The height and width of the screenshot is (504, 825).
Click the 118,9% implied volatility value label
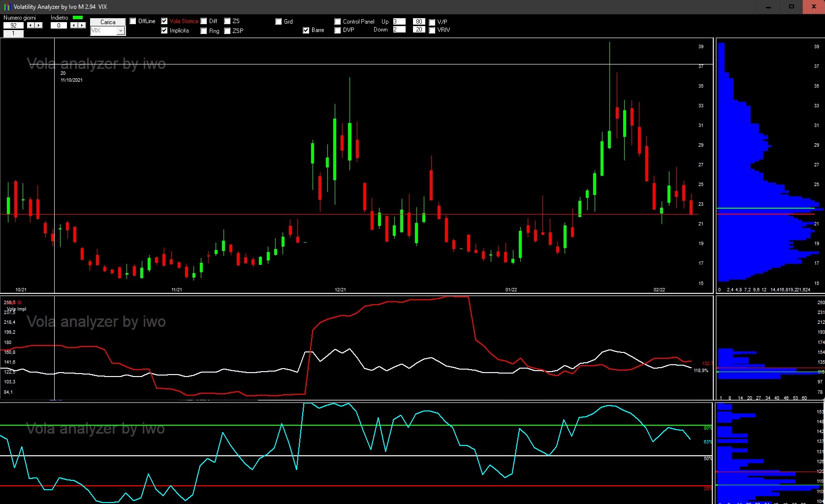[x=701, y=370]
